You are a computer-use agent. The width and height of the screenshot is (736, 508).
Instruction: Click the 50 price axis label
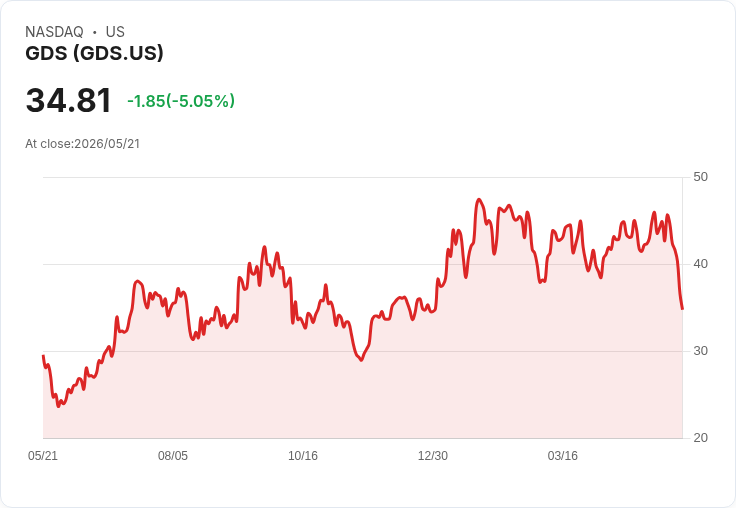(700, 177)
